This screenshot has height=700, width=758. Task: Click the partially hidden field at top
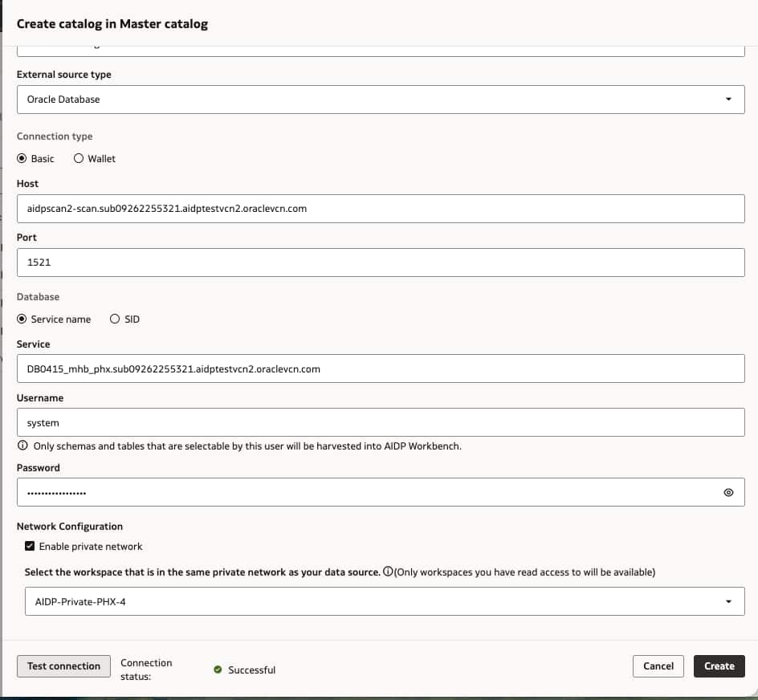pyautogui.click(x=381, y=51)
